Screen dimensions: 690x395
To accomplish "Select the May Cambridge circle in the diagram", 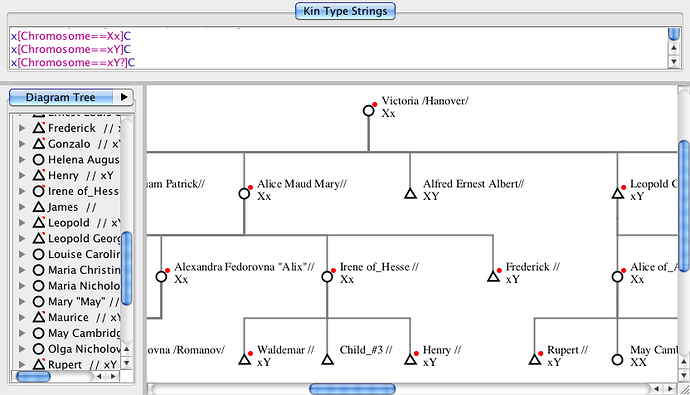I will (617, 360).
